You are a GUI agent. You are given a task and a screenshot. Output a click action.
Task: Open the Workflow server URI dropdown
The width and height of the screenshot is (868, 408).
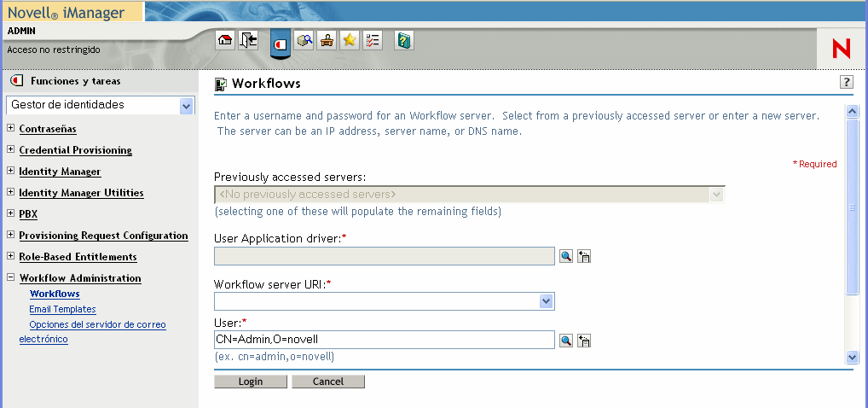[546, 301]
